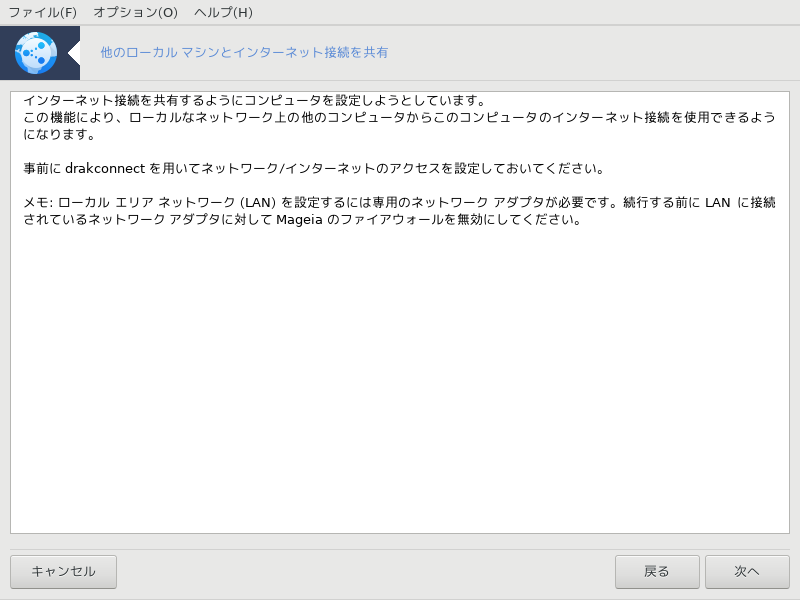Screen dimensions: 800x600
Task: Click the 戻る back button
Action: [657, 571]
